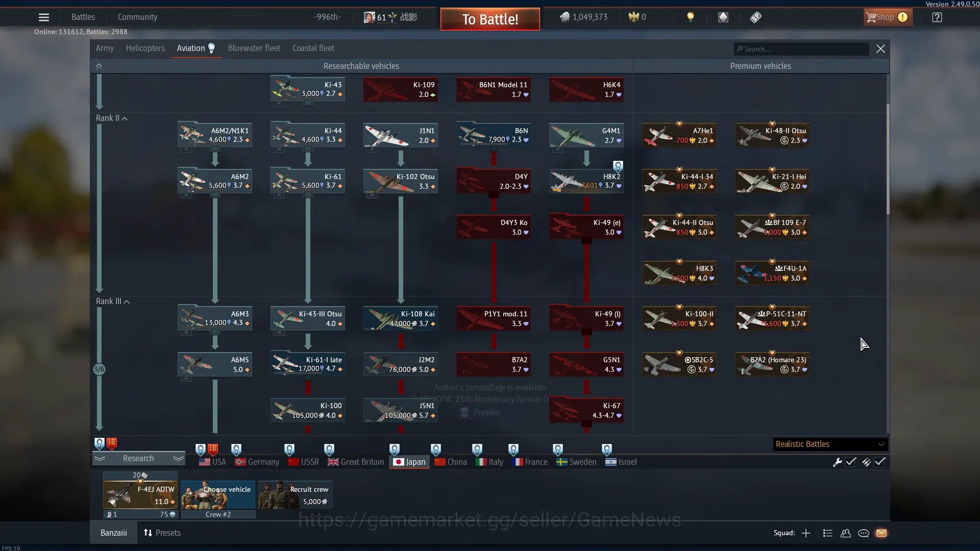Select the Germany nation
The height and width of the screenshot is (551, 980).
(x=257, y=462)
